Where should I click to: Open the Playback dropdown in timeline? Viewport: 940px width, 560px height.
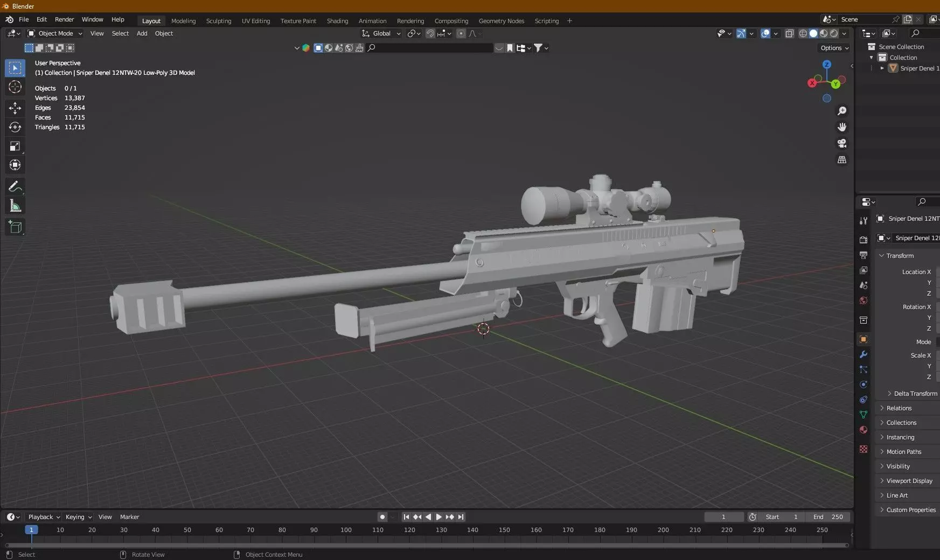tap(44, 517)
